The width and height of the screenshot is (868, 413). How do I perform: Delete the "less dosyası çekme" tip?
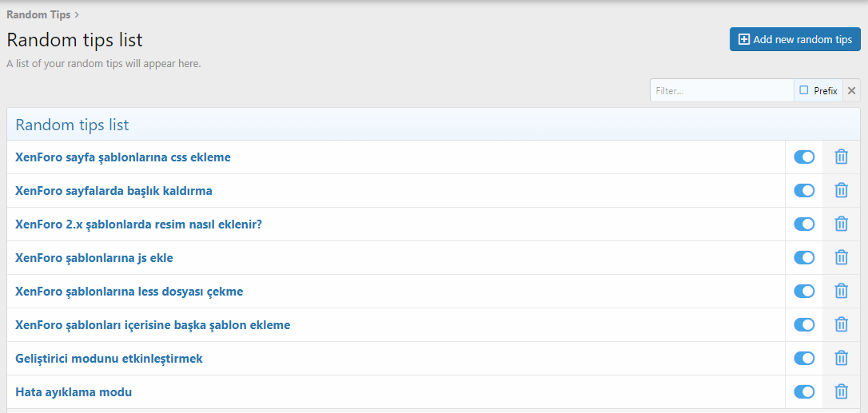coord(841,292)
